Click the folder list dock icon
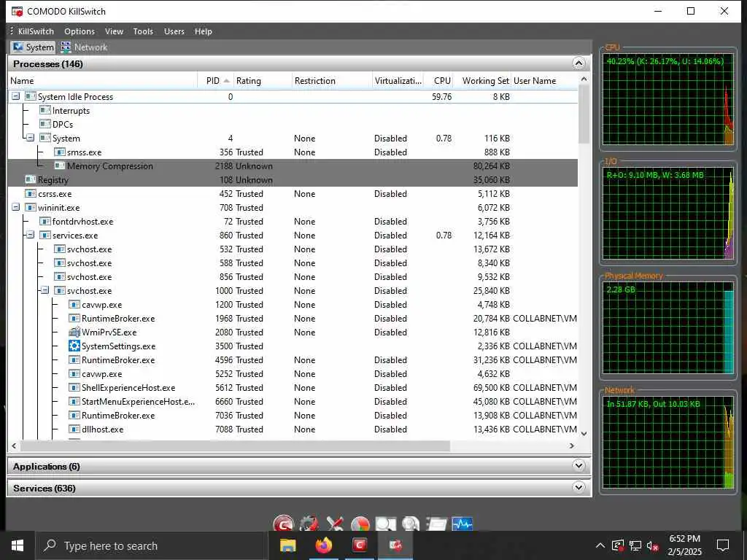Image resolution: width=747 pixels, height=560 pixels. click(x=436, y=524)
